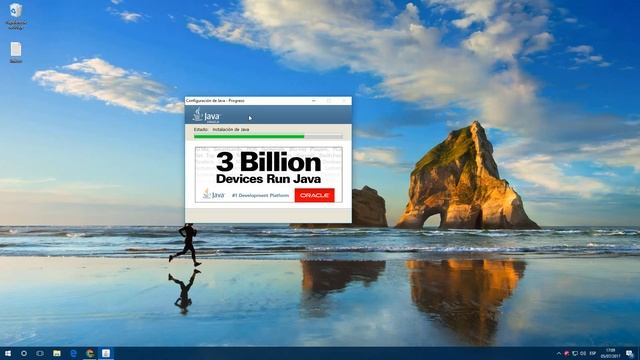Click the 'Instalación de Java' status text

[x=231, y=129]
